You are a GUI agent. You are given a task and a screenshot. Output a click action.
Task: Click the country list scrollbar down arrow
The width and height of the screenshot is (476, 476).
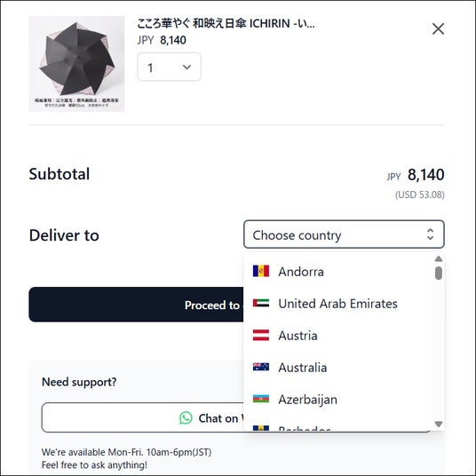(x=439, y=424)
